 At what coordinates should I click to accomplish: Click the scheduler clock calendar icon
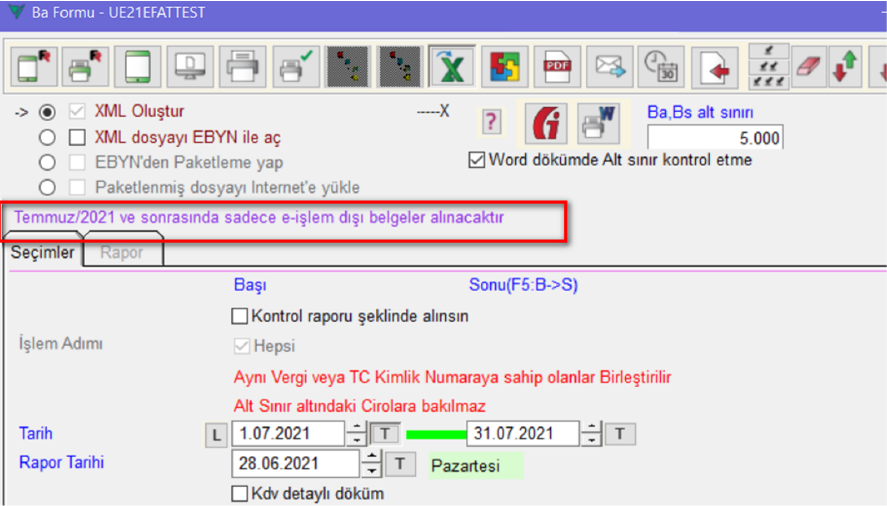pyautogui.click(x=660, y=67)
